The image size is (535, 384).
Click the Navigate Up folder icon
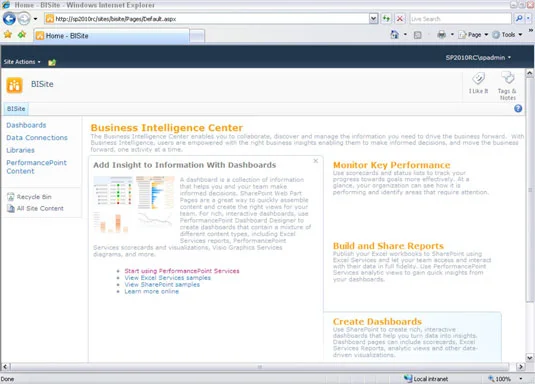click(x=52, y=62)
